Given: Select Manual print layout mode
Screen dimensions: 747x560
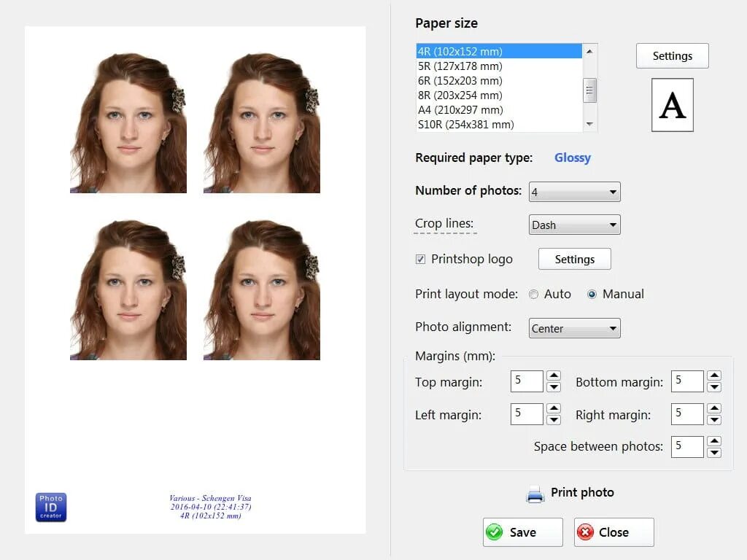Looking at the screenshot, I should (x=592, y=295).
